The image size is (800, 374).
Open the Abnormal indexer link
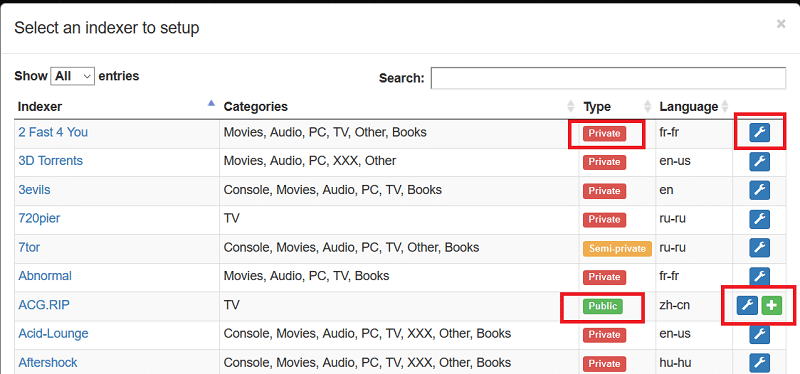(x=45, y=276)
